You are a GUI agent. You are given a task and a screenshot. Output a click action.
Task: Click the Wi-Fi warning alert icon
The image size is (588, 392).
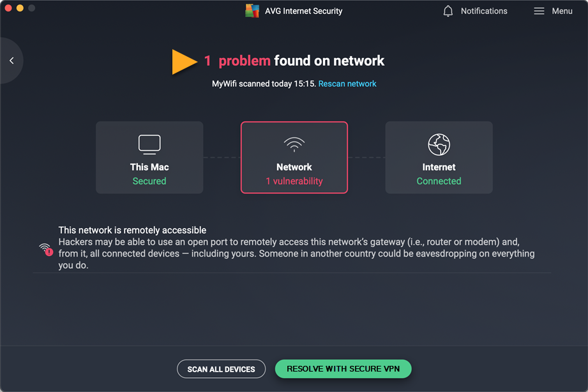tap(45, 249)
